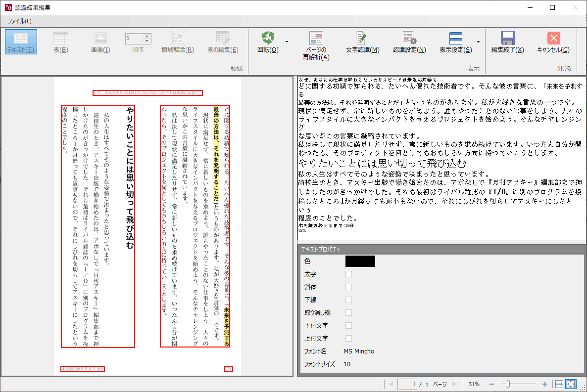Select the left vertical text region starting やりたいこと

click(98, 227)
